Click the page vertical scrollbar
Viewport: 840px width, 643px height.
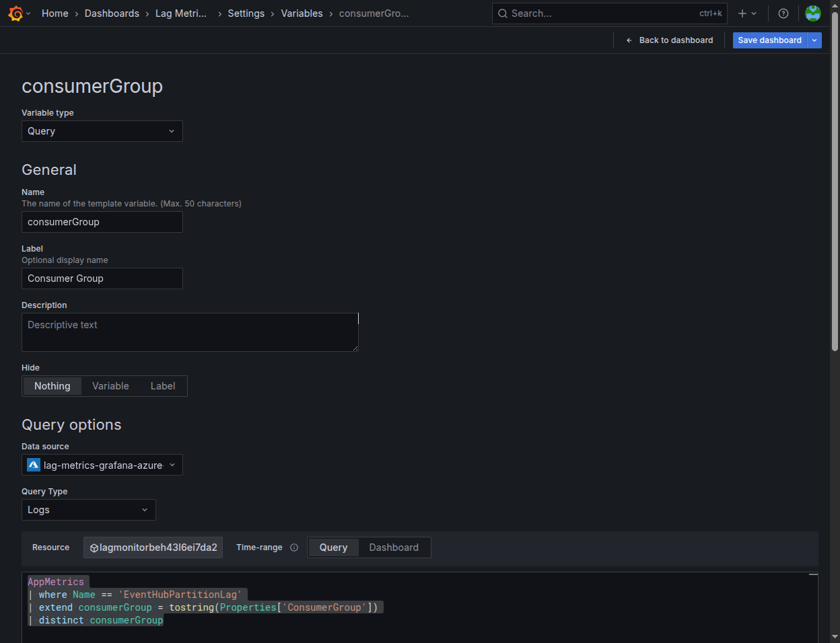coord(835,182)
